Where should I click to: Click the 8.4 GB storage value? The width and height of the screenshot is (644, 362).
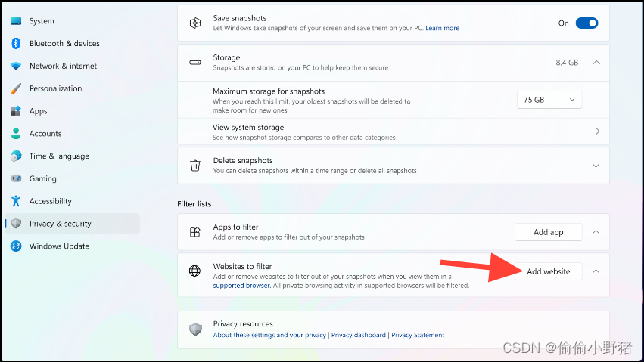tap(567, 62)
